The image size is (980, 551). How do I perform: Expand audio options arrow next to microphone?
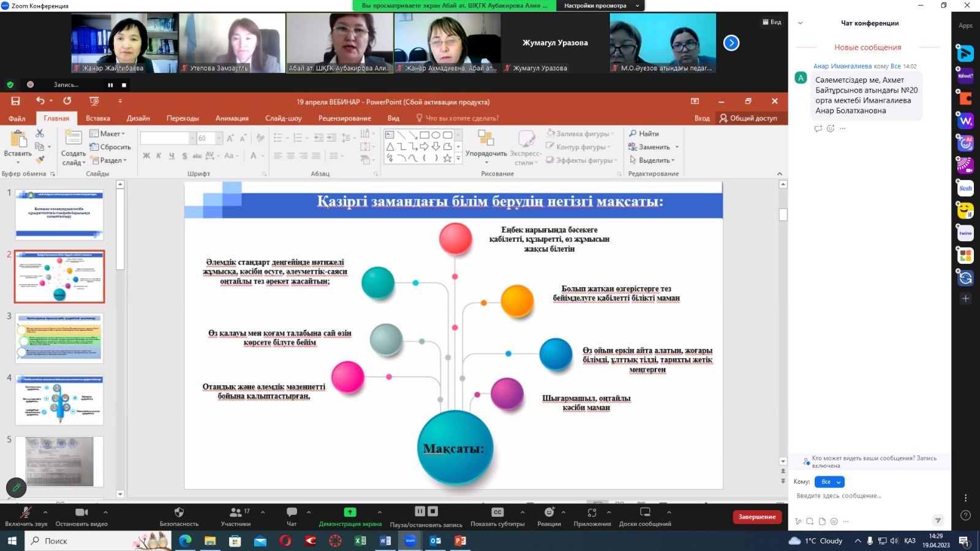tap(45, 512)
